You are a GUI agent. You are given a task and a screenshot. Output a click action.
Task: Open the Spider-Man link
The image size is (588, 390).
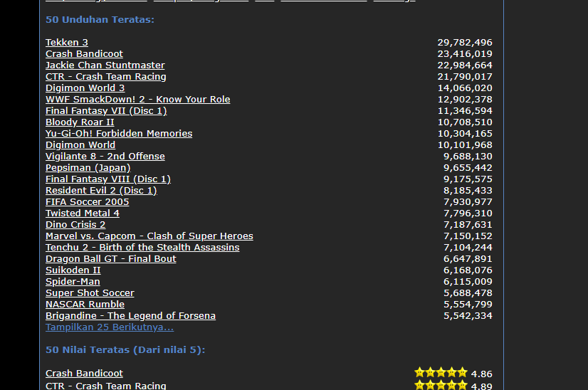pos(73,281)
